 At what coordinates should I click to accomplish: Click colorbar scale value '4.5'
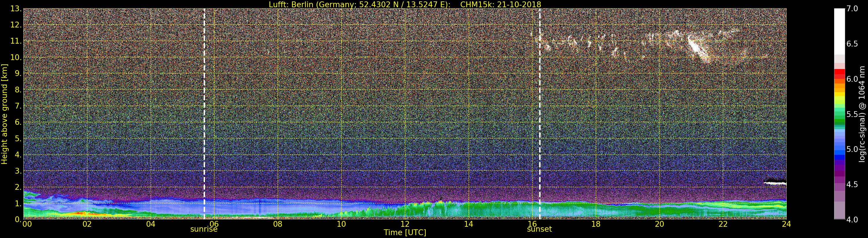(x=852, y=185)
